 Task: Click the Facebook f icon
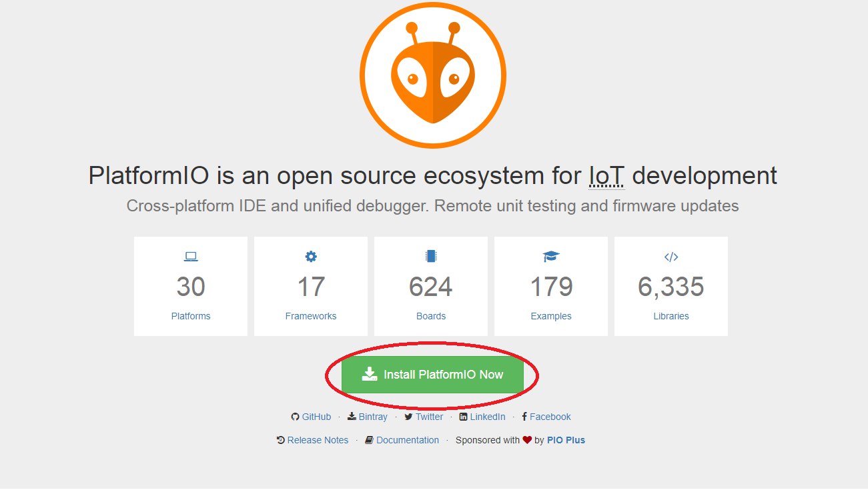click(524, 417)
